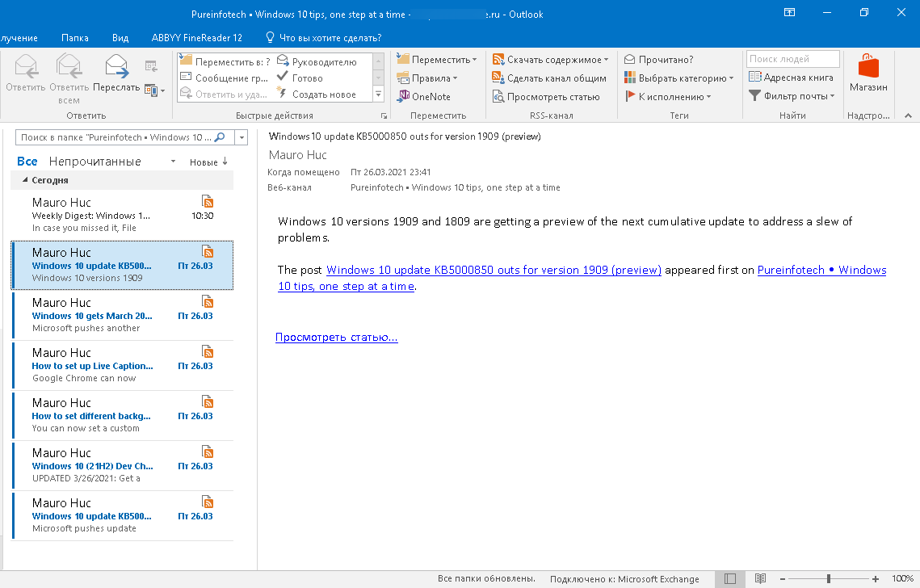Click the zoom out minus button
Screen dimensions: 920x588
[782, 579]
